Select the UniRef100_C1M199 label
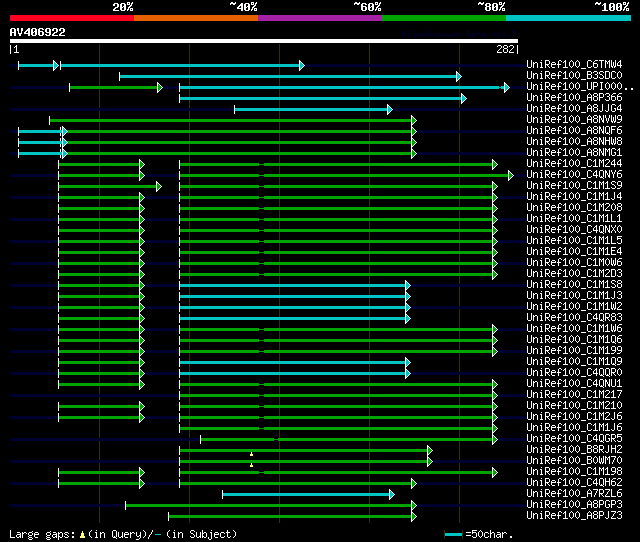Viewport: 640px width, 542px height. point(574,351)
